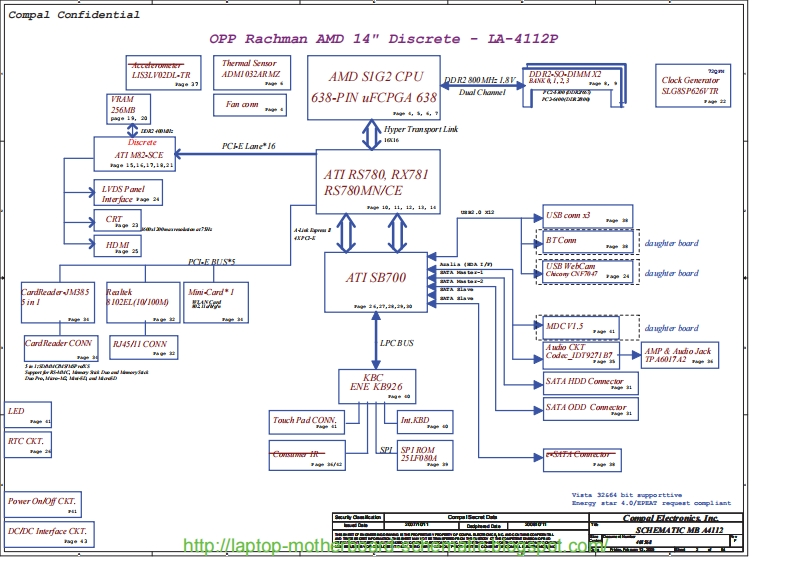Select the SATA ODD Connector box
Viewport: 793px width, 561px height.
click(x=589, y=409)
